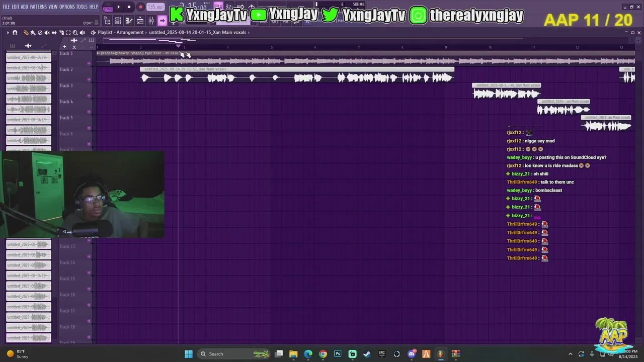Viewport: 644px width, 362px height.
Task: Mute Track 4 via its purple dot
Action: pyautogui.click(x=89, y=112)
